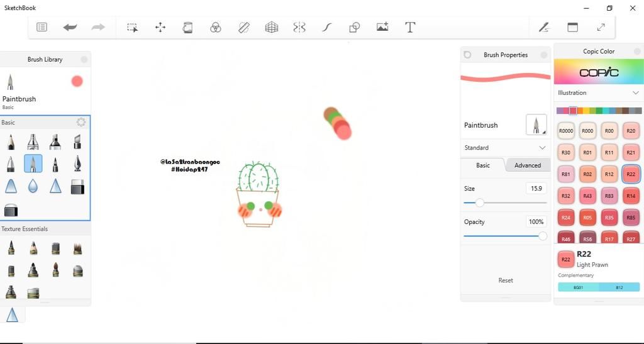The image size is (644, 344).
Task: Click the collapsed brush puck triangle icon
Action: point(13,315)
